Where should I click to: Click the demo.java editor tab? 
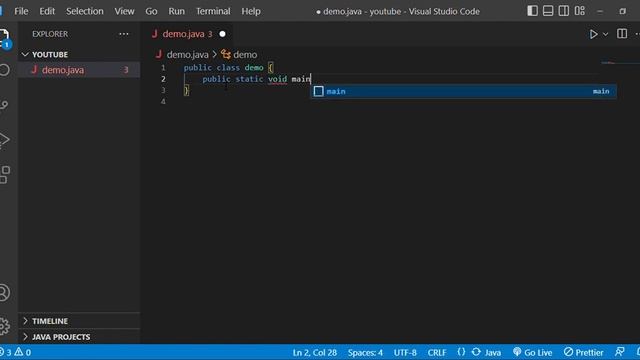pos(187,34)
